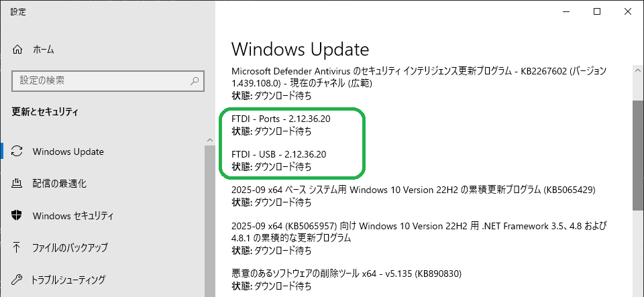The height and width of the screenshot is (297, 644).
Task: Select the FTDI - Ports 2.12.36.20 update
Action: [281, 119]
